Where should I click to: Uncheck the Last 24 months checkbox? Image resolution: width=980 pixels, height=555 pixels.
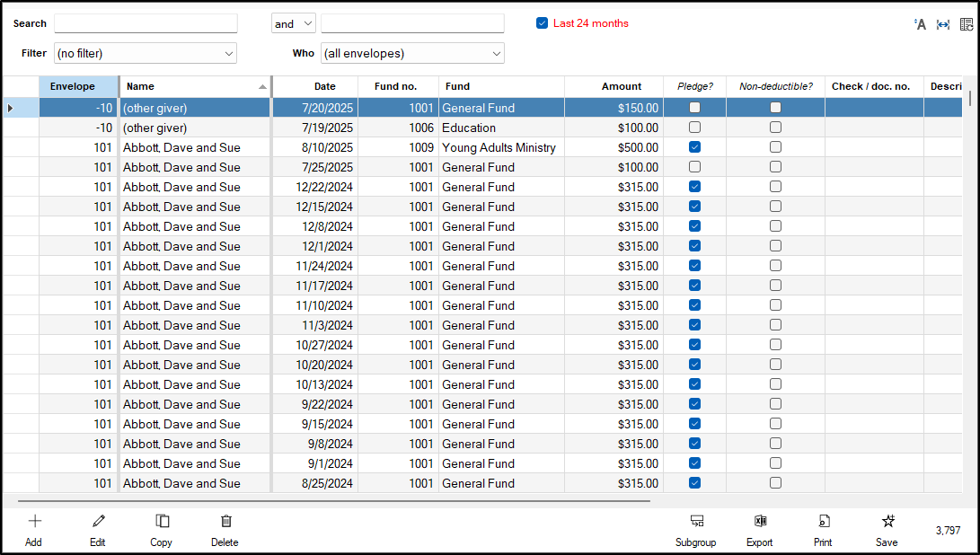click(x=542, y=23)
